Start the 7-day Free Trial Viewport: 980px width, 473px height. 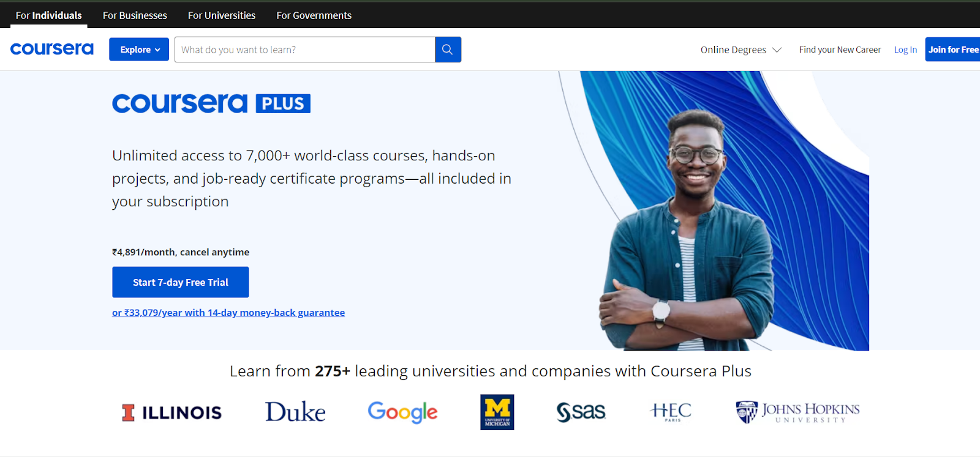181,282
